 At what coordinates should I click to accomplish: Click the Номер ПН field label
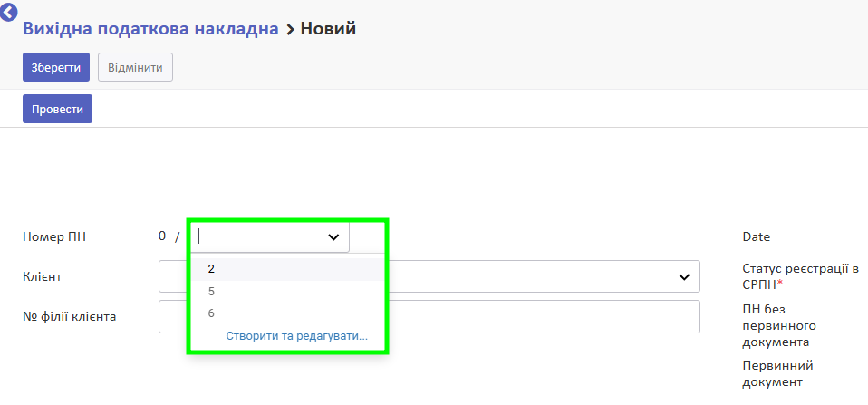pos(54,236)
